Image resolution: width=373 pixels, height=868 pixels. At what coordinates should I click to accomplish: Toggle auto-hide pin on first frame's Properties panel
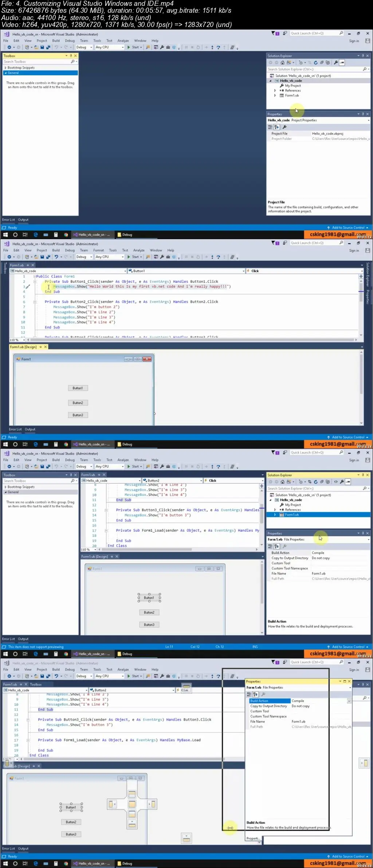[363, 114]
